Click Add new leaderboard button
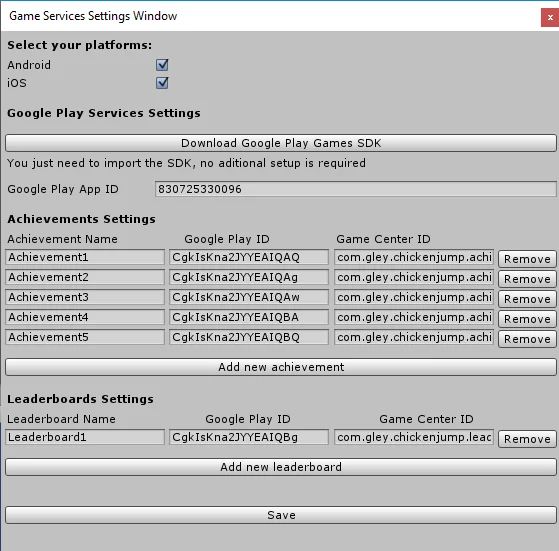This screenshot has height=551, width=559. (x=281, y=467)
